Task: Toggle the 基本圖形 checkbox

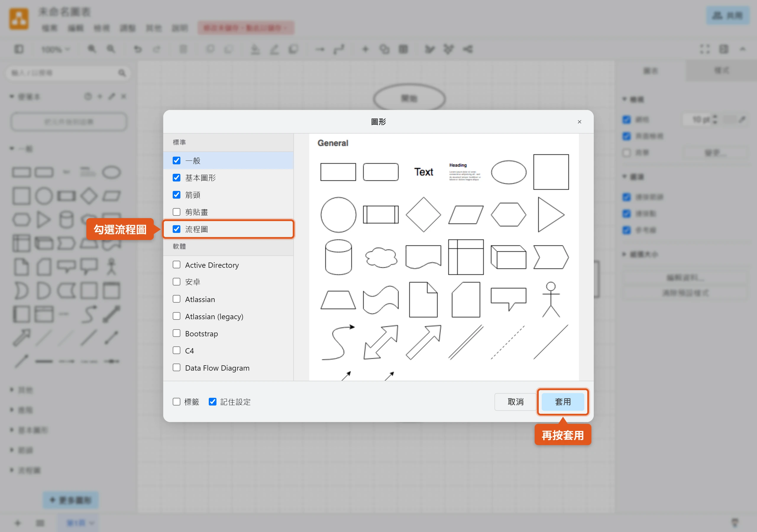Action: pyautogui.click(x=177, y=178)
